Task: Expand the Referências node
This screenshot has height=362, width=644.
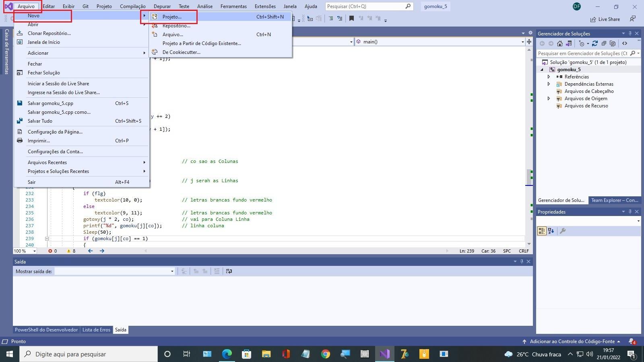Action: (549, 77)
